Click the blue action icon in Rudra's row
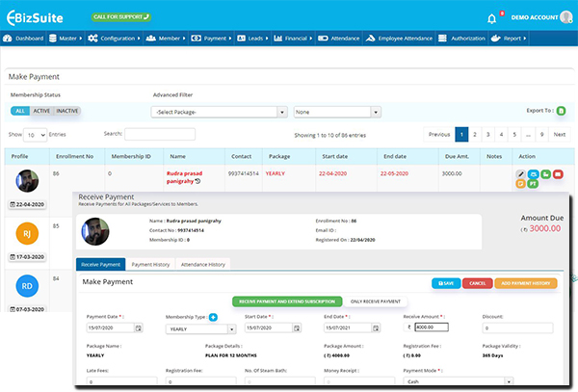The image size is (578, 392). [x=533, y=174]
